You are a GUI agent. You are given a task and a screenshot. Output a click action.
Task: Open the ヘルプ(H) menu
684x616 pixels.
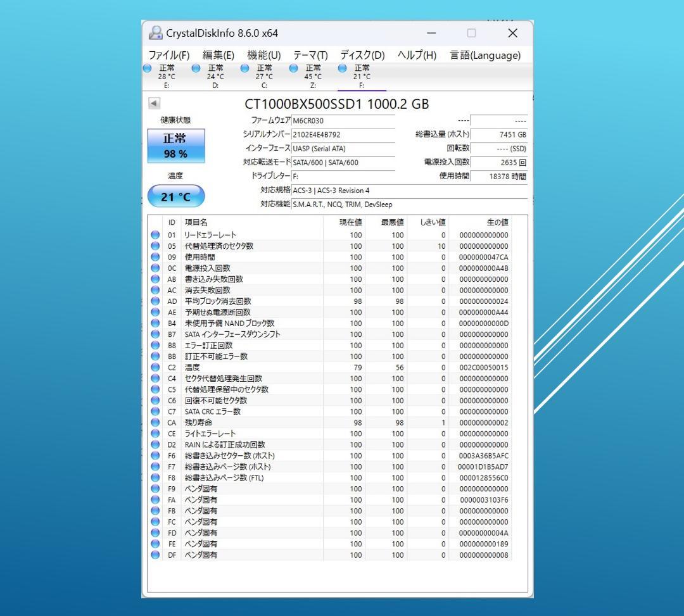[417, 55]
